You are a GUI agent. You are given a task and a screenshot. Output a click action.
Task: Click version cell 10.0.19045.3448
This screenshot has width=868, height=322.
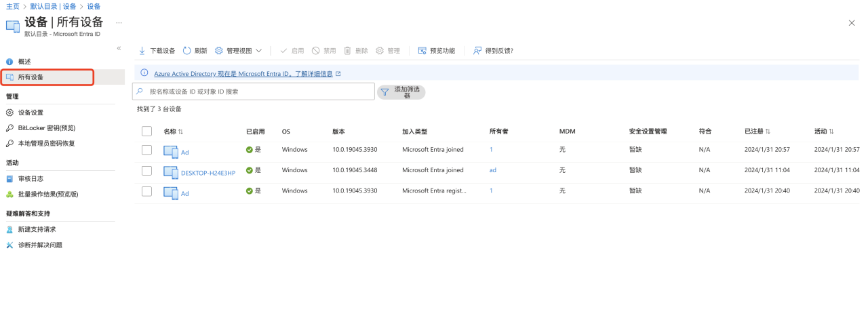[x=355, y=170]
